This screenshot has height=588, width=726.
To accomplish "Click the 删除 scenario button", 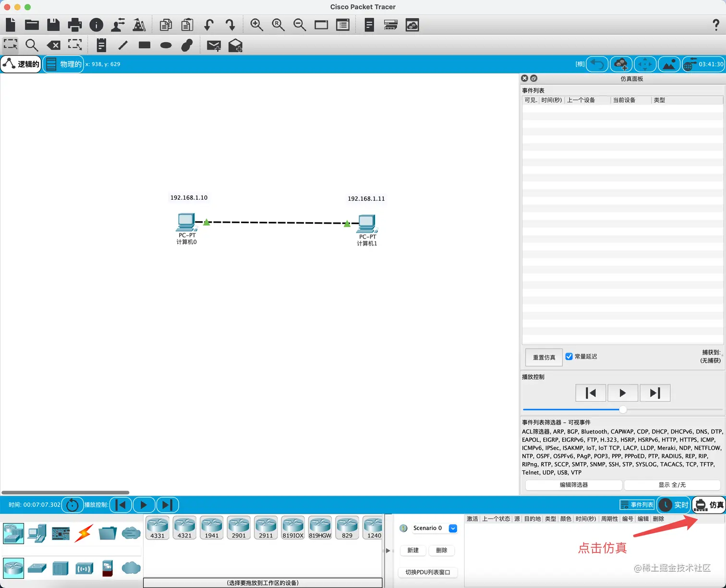I will pos(442,551).
